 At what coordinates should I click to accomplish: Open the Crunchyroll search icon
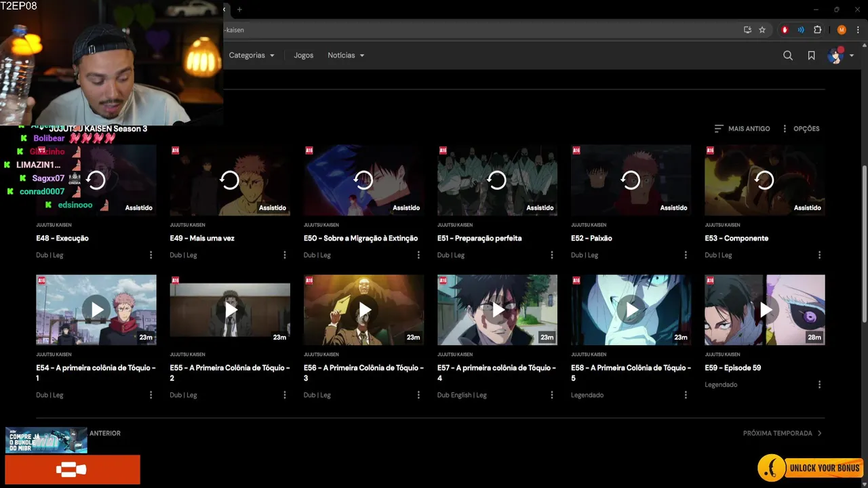click(788, 56)
